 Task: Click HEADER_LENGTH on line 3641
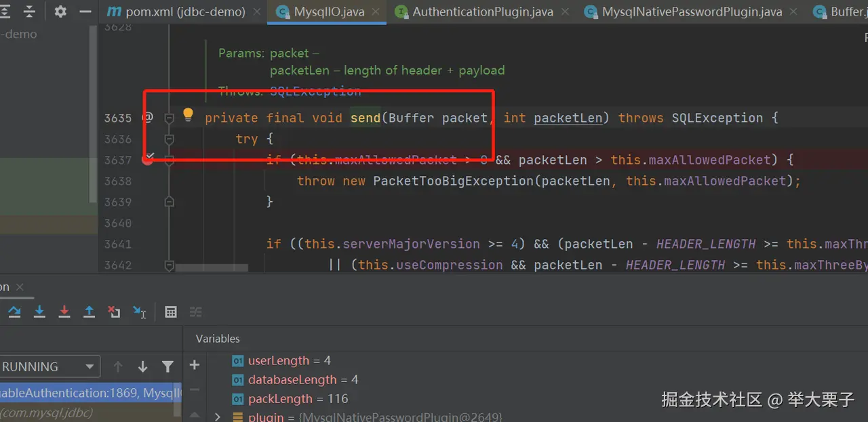(x=706, y=244)
